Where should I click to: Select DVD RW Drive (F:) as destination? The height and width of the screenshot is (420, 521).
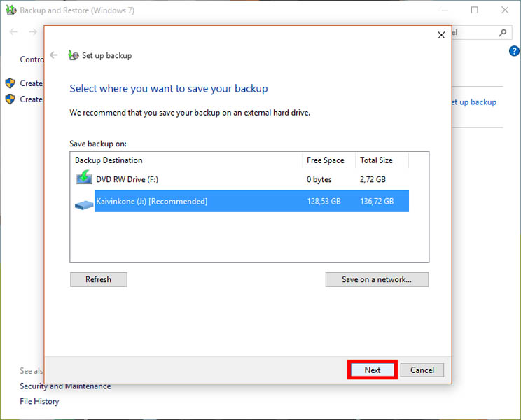[126, 179]
